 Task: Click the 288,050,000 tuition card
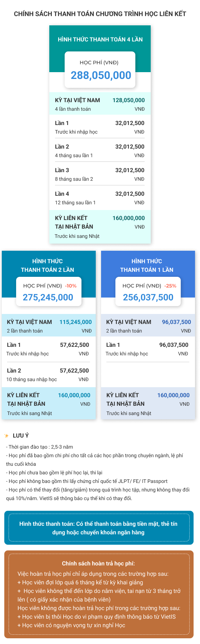point(100,70)
